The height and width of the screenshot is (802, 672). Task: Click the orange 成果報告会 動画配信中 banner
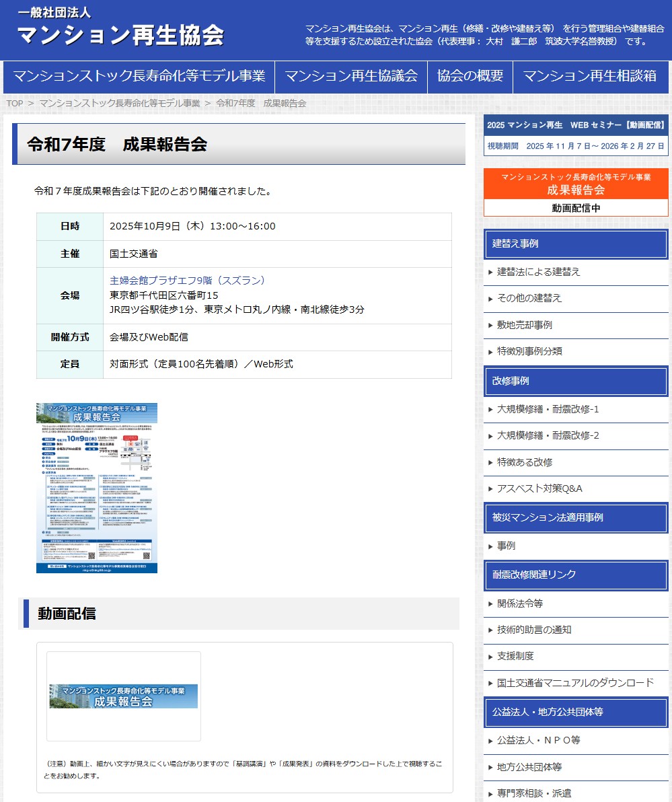click(576, 192)
